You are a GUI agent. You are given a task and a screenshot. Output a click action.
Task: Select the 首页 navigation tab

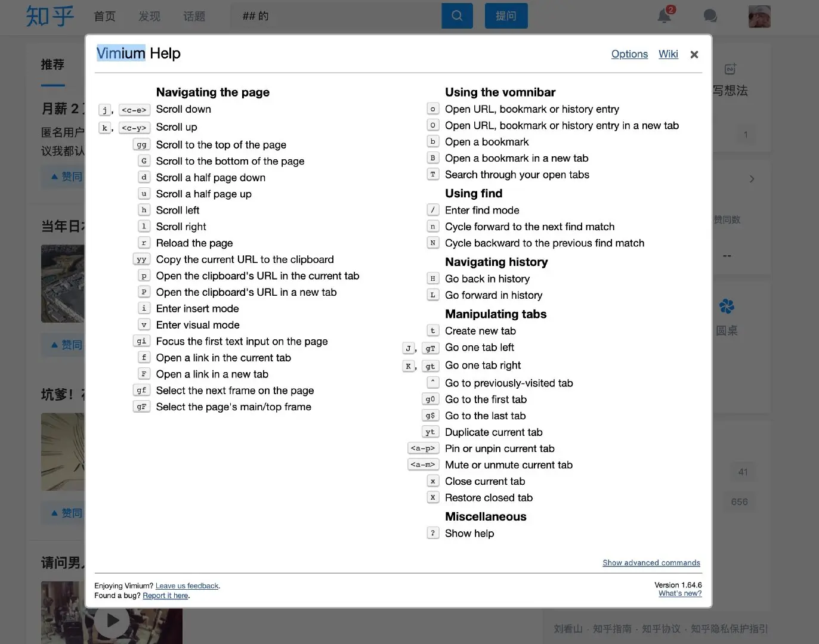[104, 16]
